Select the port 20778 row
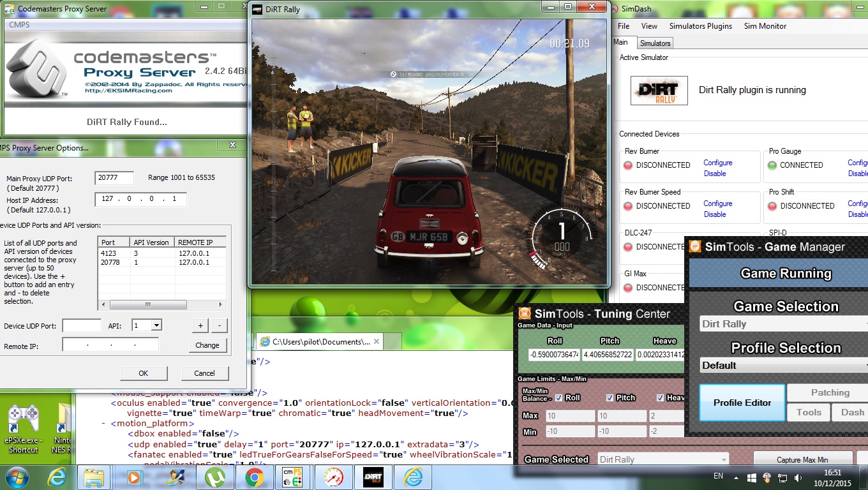This screenshot has width=868, height=490. pos(162,262)
